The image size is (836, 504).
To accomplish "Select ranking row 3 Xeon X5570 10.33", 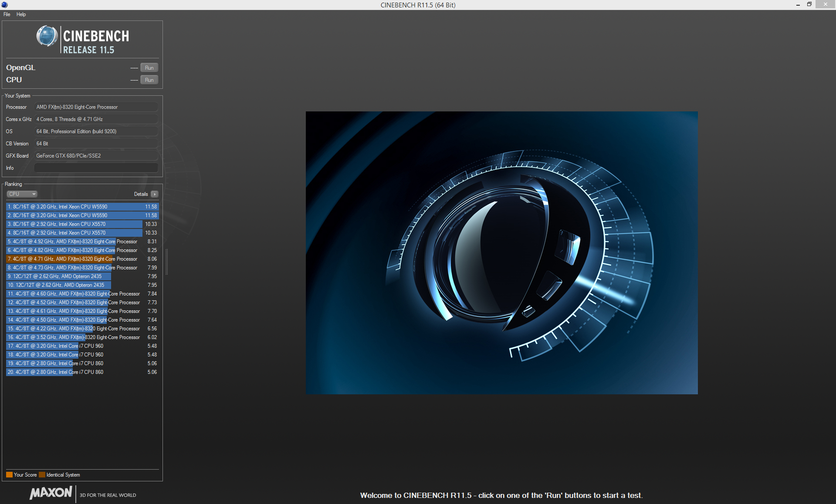I will (82, 224).
